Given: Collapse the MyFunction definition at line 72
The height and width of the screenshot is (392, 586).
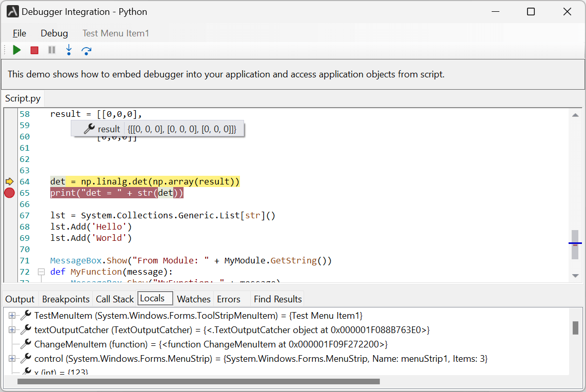Looking at the screenshot, I should pyautogui.click(x=42, y=272).
